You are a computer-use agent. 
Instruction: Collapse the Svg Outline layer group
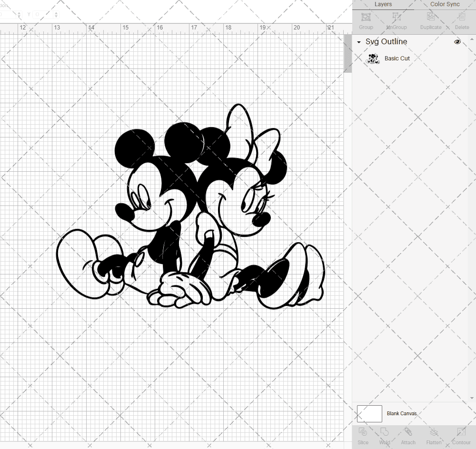(358, 42)
